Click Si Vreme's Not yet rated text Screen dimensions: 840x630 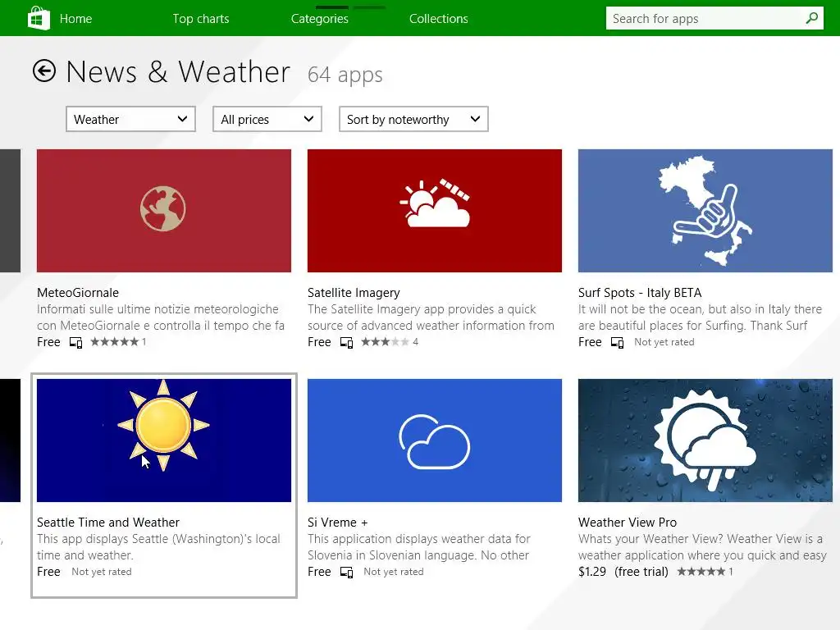[x=394, y=572]
